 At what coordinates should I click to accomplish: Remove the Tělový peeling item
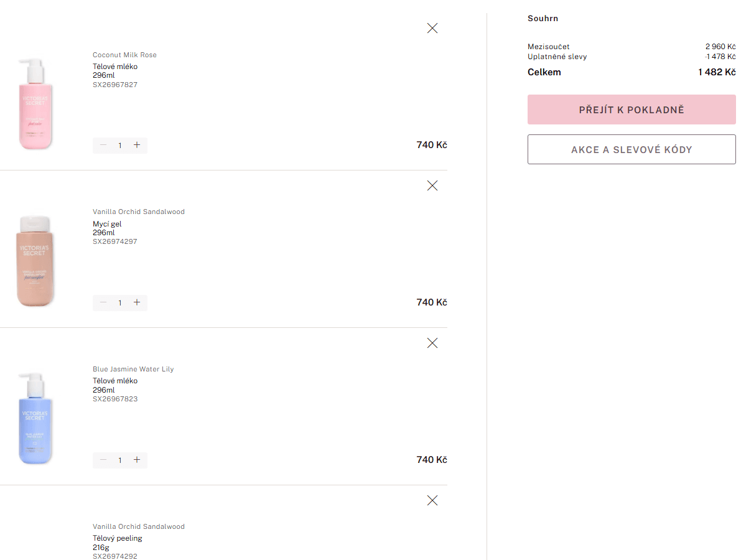(432, 500)
